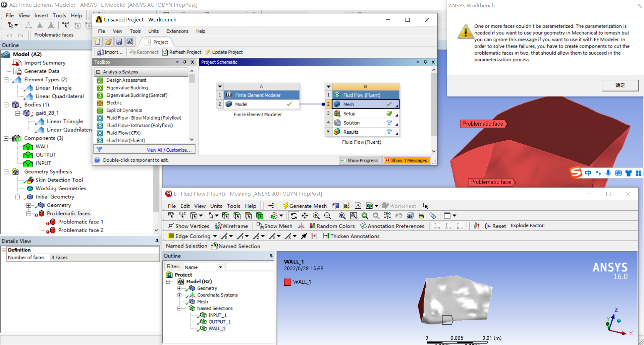Click the View All / Customize link
Screen dimensions: 644x345
point(169,150)
